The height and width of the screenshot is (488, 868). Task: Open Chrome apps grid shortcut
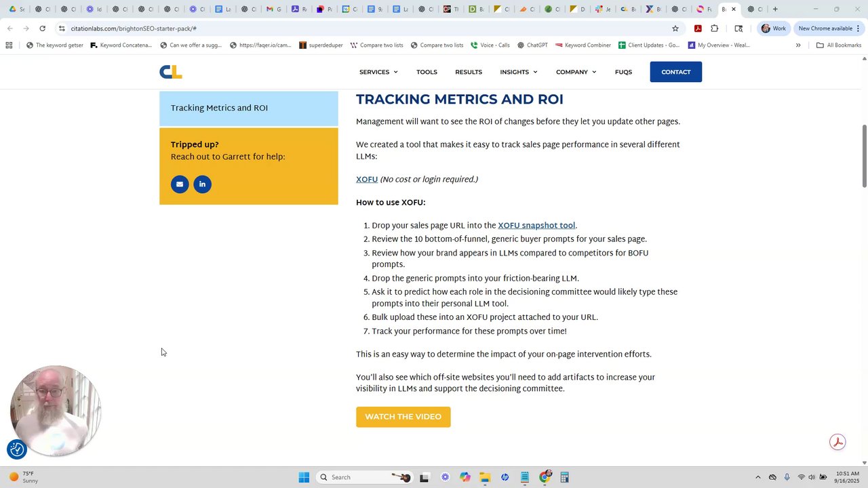9,45
